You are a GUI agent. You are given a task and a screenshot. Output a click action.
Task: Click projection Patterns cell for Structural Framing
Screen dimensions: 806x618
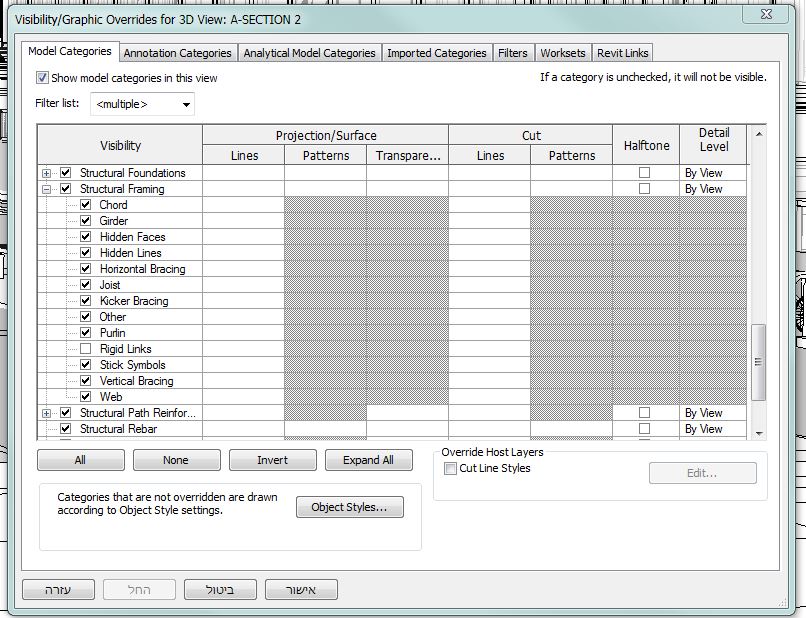[x=325, y=189]
